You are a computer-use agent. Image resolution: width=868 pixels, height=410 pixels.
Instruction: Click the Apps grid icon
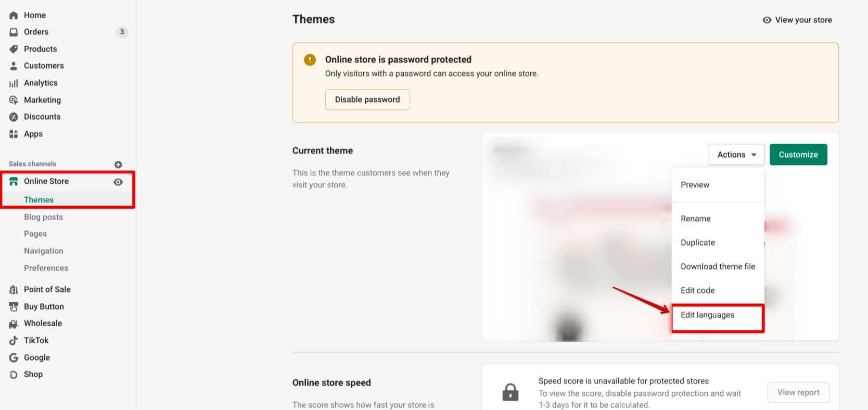pos(14,134)
